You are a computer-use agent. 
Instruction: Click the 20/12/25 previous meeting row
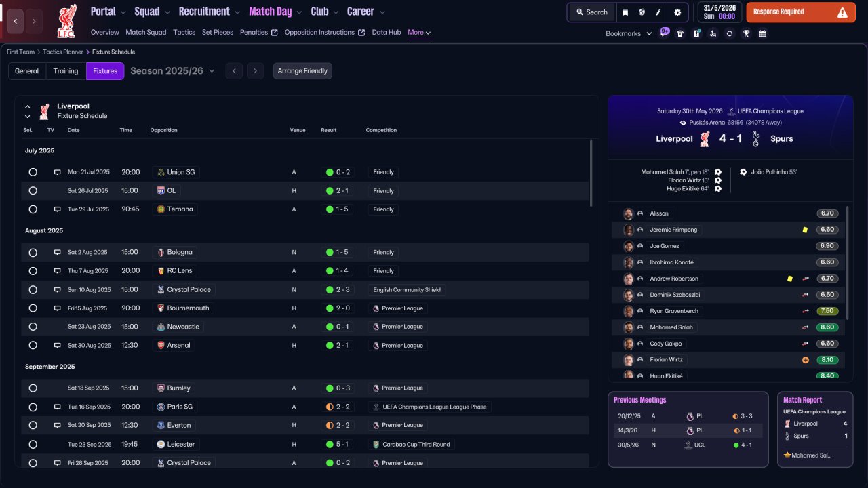688,416
